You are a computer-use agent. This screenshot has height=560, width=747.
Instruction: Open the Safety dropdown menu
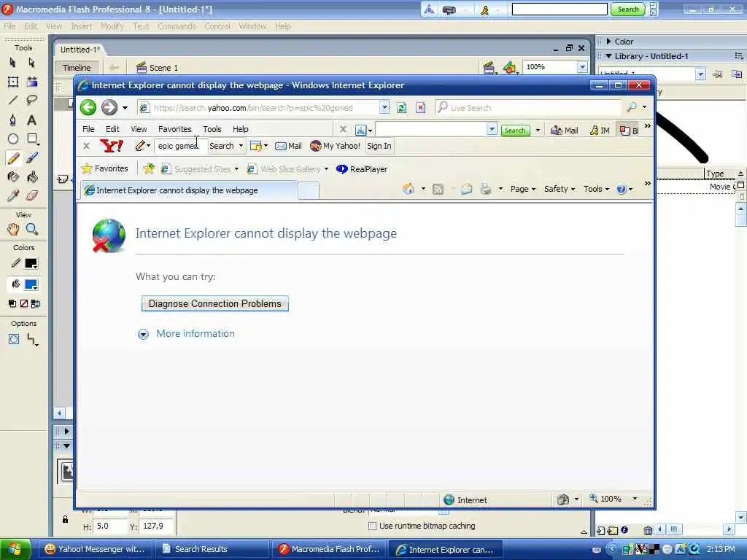560,189
